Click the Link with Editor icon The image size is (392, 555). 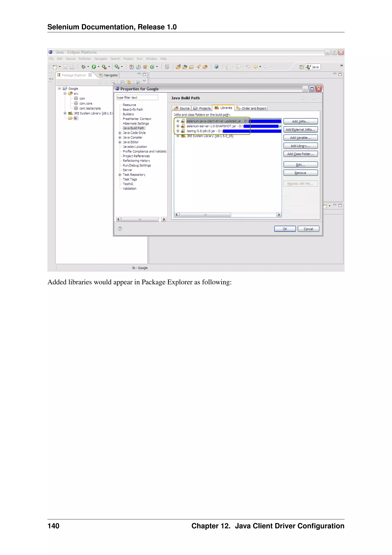129,82
